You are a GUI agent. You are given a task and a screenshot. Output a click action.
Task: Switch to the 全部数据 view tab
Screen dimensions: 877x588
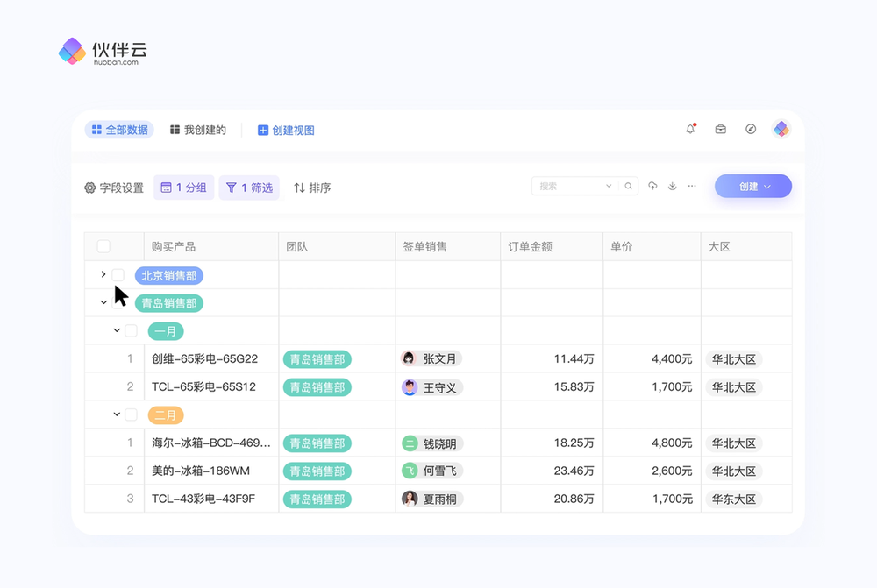(119, 130)
